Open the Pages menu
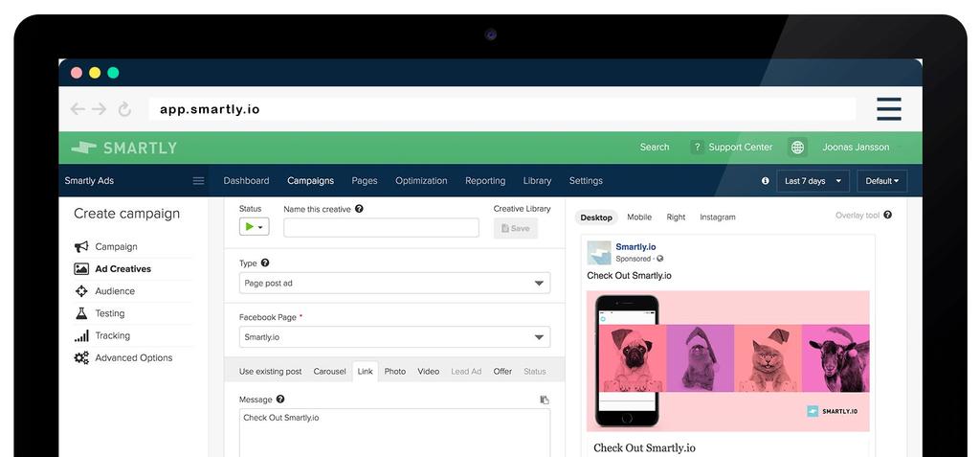Screen dimensions: 980x457 [365, 180]
